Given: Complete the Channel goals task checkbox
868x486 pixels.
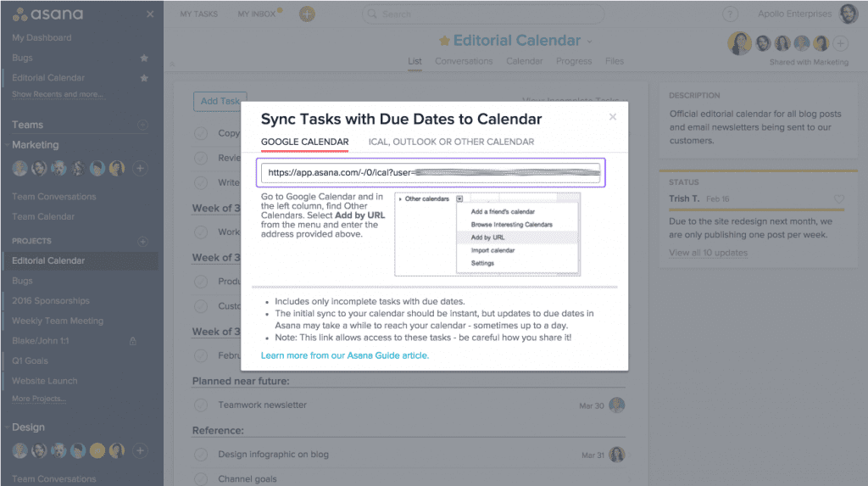Looking at the screenshot, I should coord(201,478).
